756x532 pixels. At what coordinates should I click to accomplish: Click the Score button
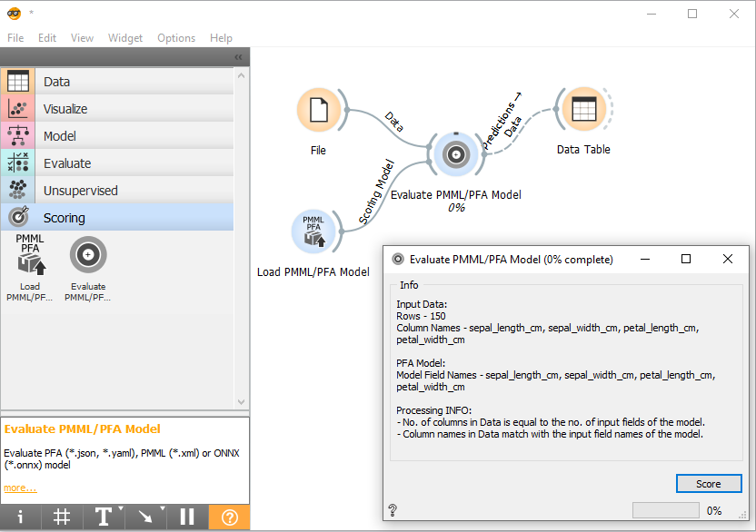(x=709, y=484)
